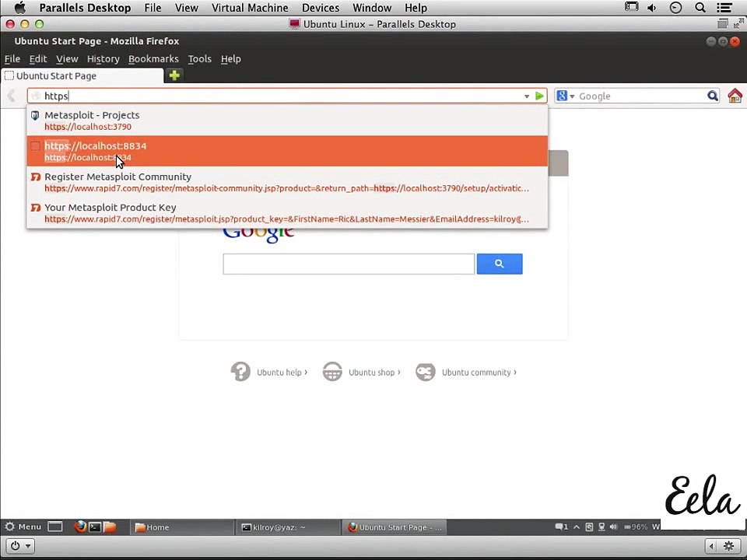Launch Firefox from panel launcher

click(x=80, y=527)
